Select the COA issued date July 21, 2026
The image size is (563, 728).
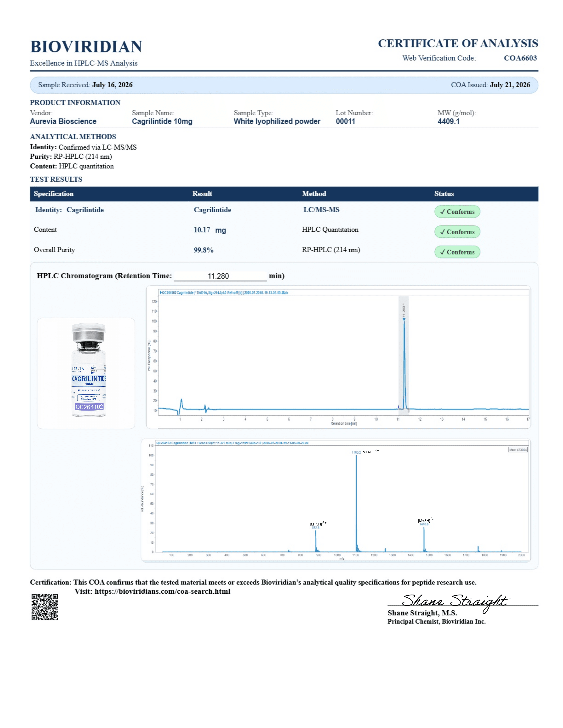(x=510, y=85)
